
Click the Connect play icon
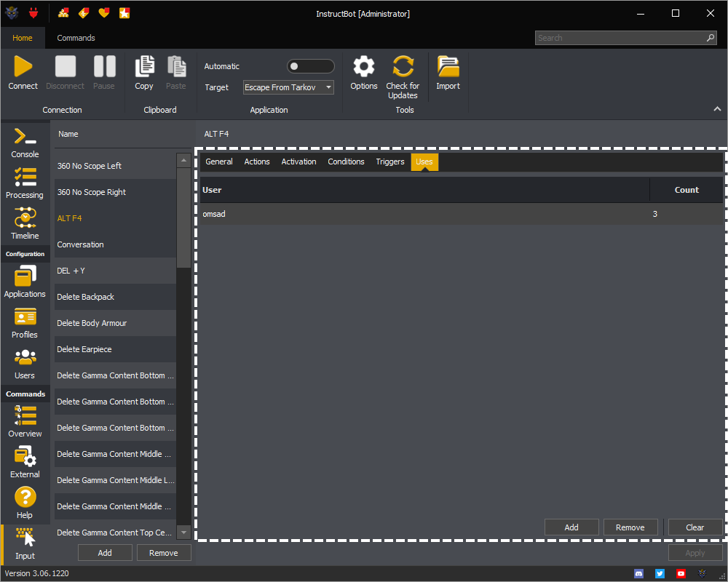[23, 66]
